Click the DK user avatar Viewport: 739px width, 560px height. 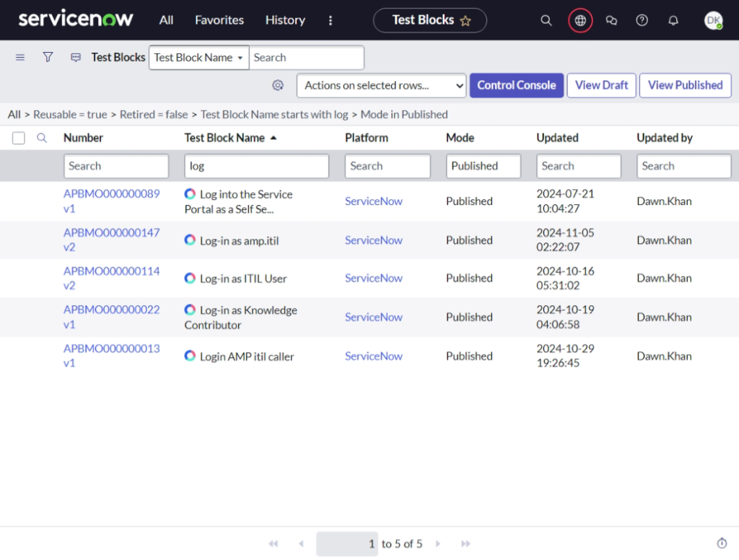pyautogui.click(x=713, y=20)
